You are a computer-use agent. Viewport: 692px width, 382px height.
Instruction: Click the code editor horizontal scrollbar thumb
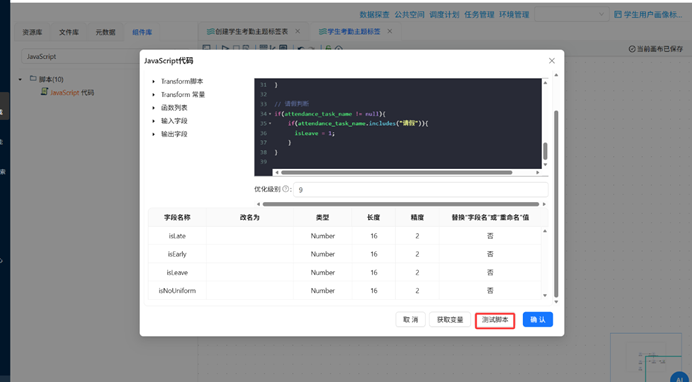coord(396,172)
